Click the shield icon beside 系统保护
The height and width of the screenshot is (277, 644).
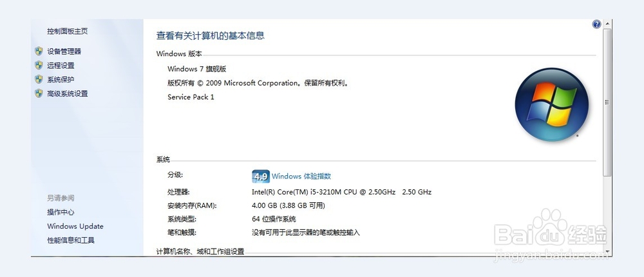point(39,79)
